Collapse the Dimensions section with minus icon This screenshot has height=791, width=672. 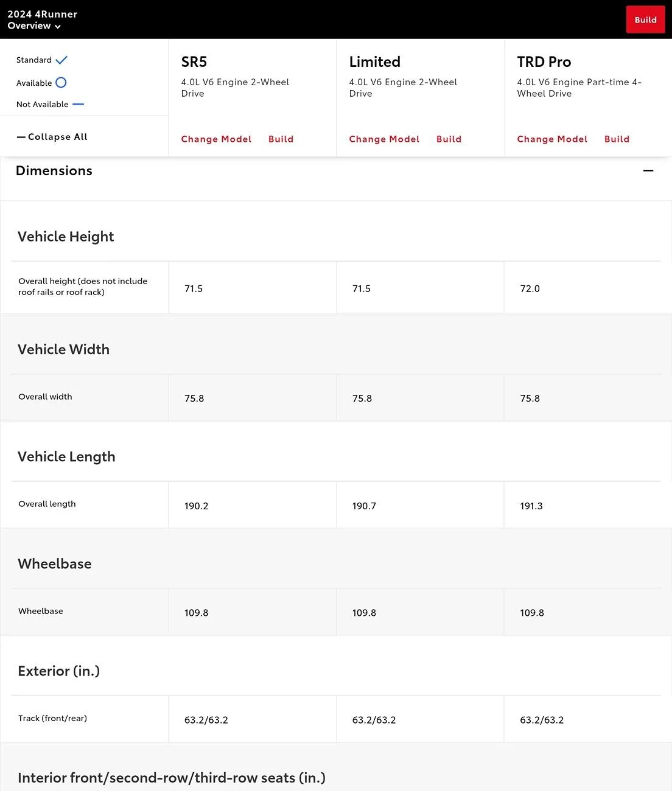click(648, 171)
